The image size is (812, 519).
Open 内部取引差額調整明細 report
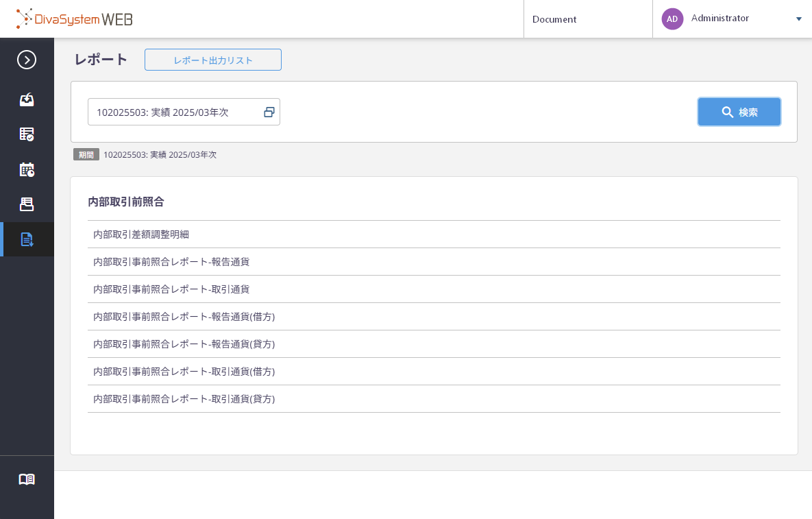tap(434, 234)
